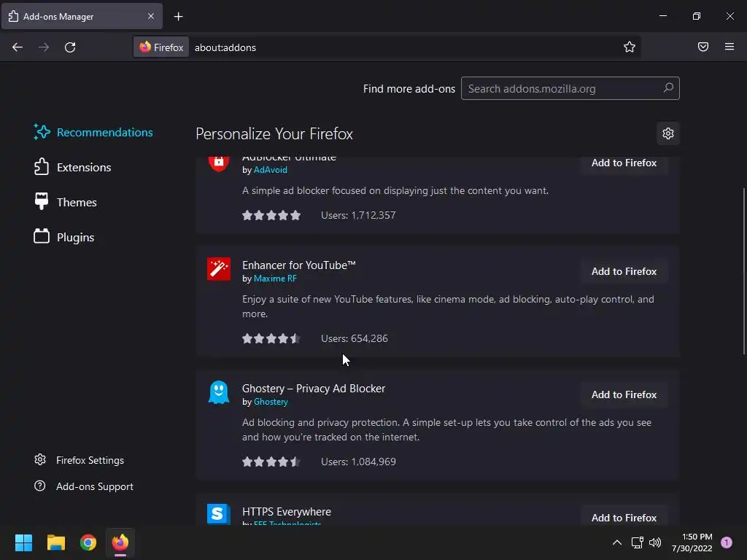Open the Maxime RF author link

(x=275, y=279)
